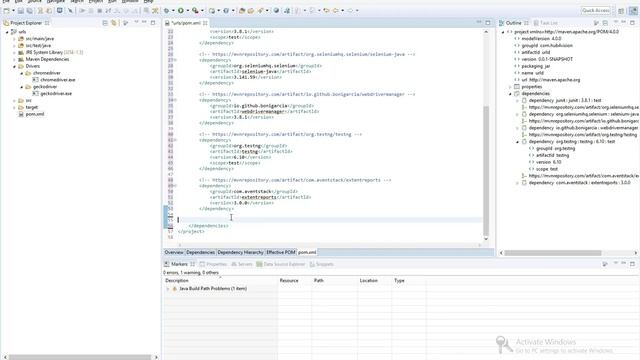Select the pom.xml source tab at editor bottom
640x360 pixels.
pos(307,252)
